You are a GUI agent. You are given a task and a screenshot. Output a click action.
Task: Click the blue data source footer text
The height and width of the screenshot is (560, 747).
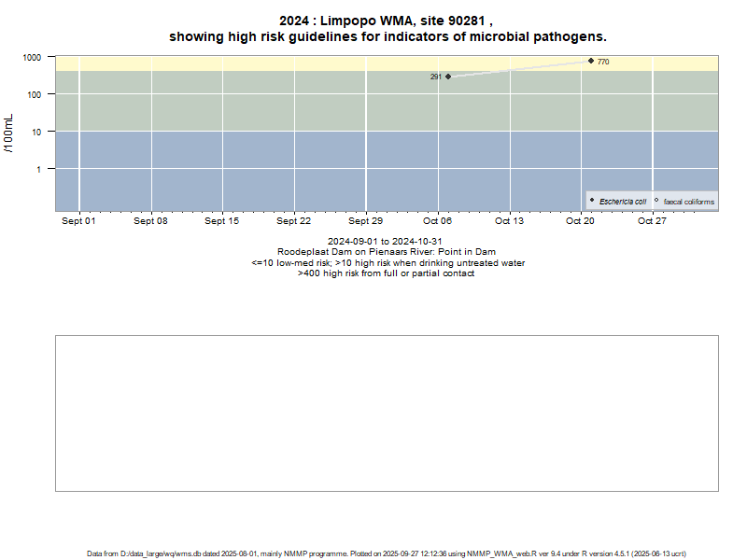(387, 553)
